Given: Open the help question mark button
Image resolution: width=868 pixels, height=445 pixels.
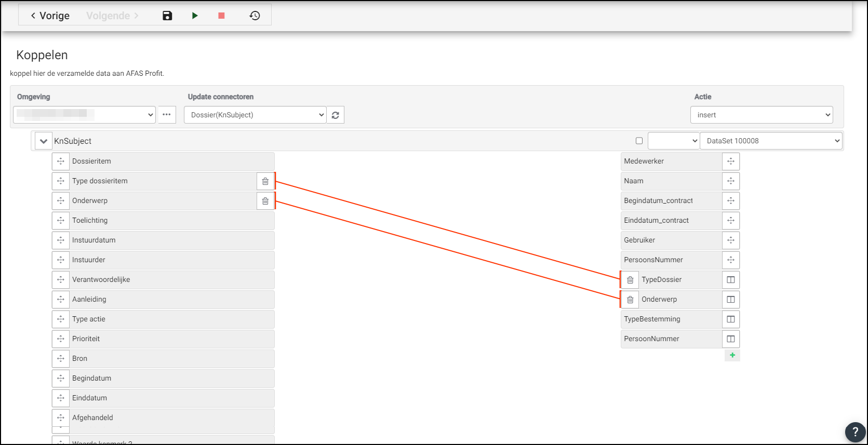Looking at the screenshot, I should pos(855,431).
